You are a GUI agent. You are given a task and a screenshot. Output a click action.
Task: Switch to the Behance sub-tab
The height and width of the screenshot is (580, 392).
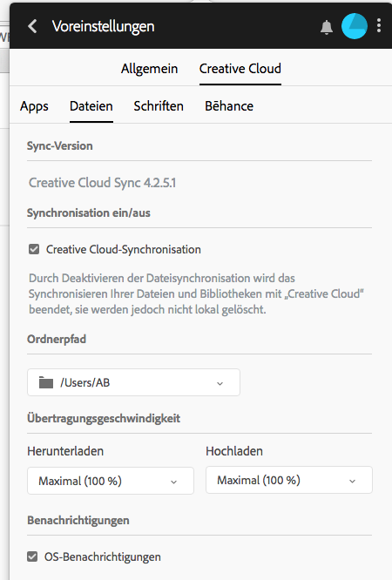tap(229, 106)
